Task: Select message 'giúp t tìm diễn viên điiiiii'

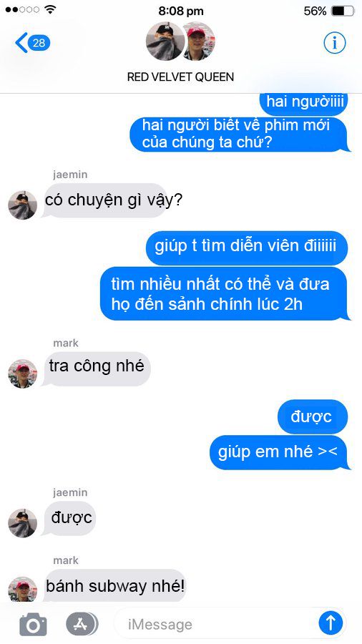Action: 247,248
